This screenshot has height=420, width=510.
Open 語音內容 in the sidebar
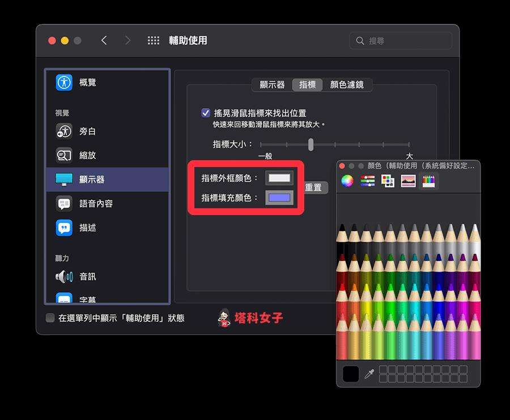(x=107, y=204)
